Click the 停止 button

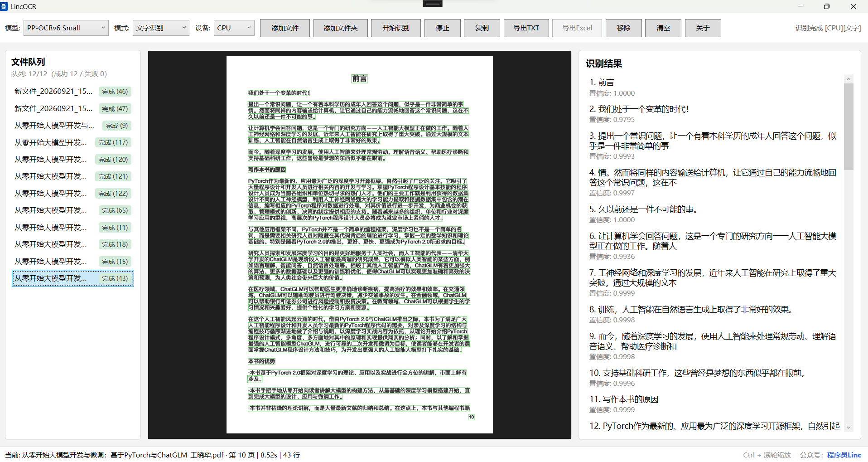click(442, 28)
